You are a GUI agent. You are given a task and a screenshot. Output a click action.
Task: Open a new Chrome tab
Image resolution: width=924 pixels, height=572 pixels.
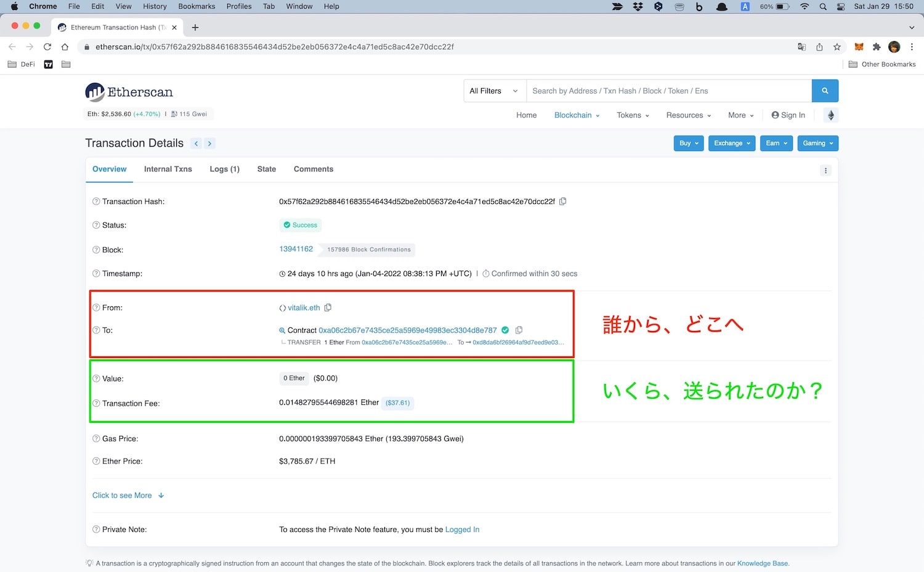195,27
